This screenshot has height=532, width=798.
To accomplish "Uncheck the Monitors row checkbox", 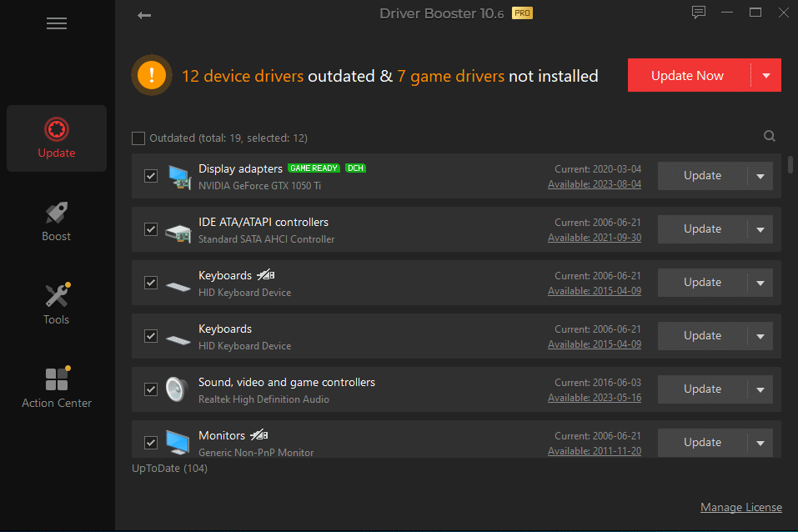I will coord(151,443).
